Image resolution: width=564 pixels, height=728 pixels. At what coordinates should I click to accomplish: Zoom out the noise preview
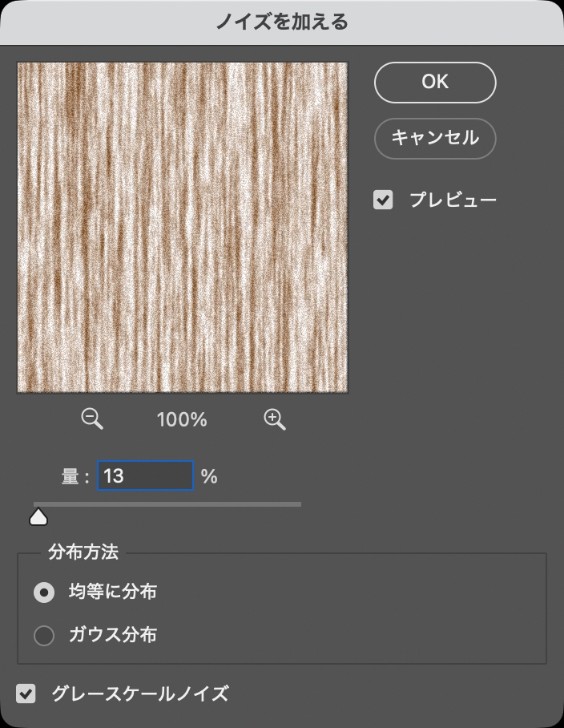coord(93,419)
